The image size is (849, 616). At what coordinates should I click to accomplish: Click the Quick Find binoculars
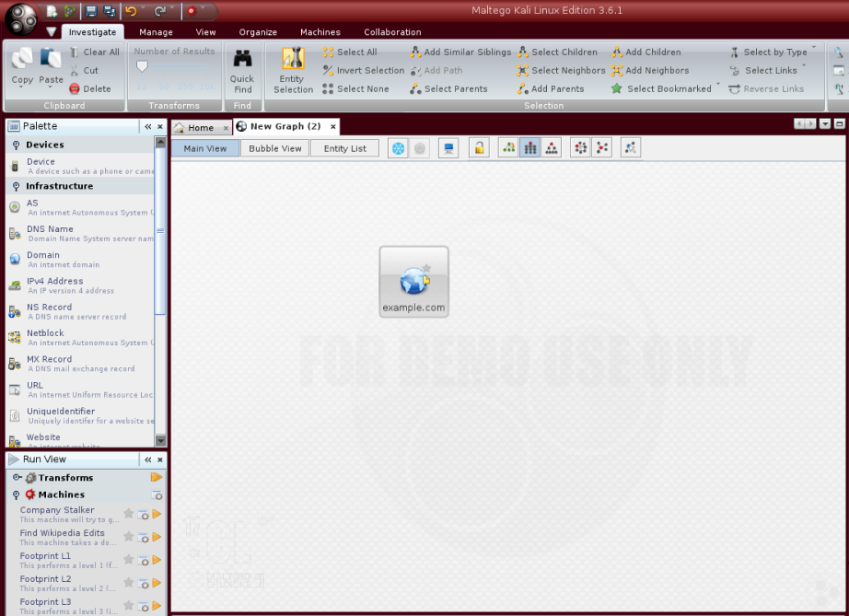[242, 72]
